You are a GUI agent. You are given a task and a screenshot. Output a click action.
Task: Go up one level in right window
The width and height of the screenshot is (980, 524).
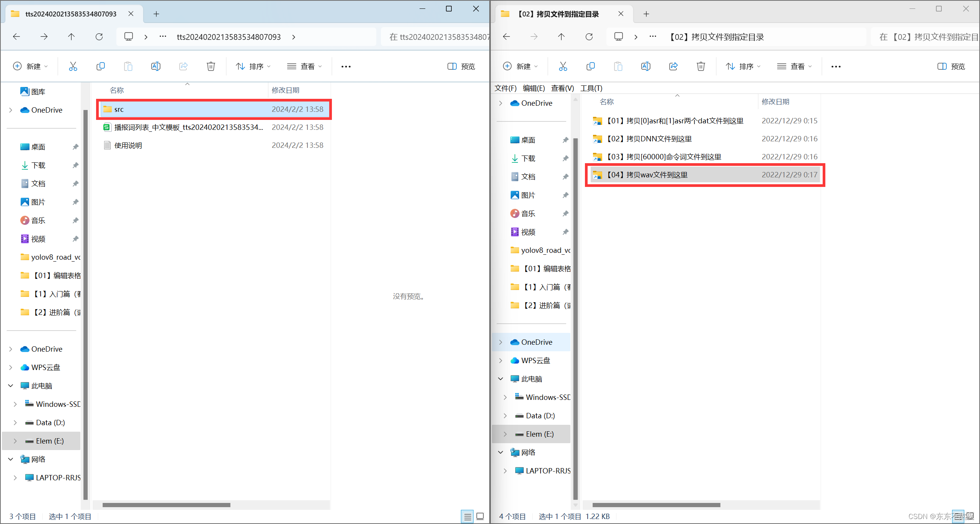tap(561, 37)
